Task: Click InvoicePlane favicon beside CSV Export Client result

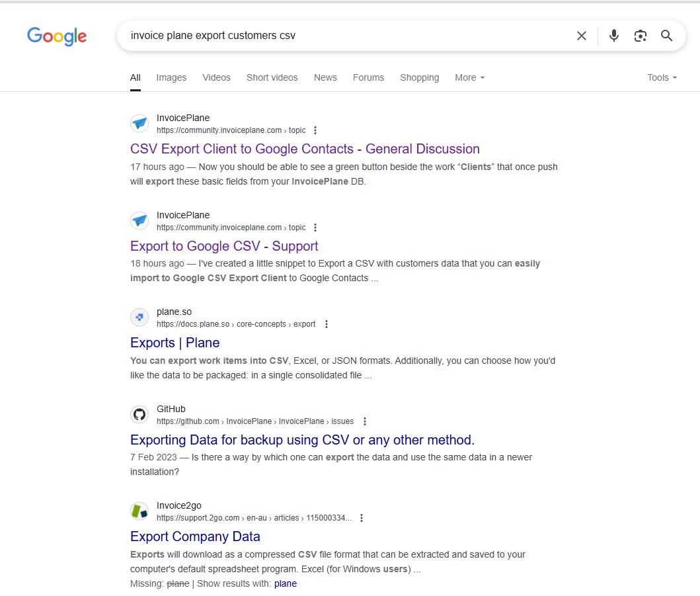Action: 139,123
